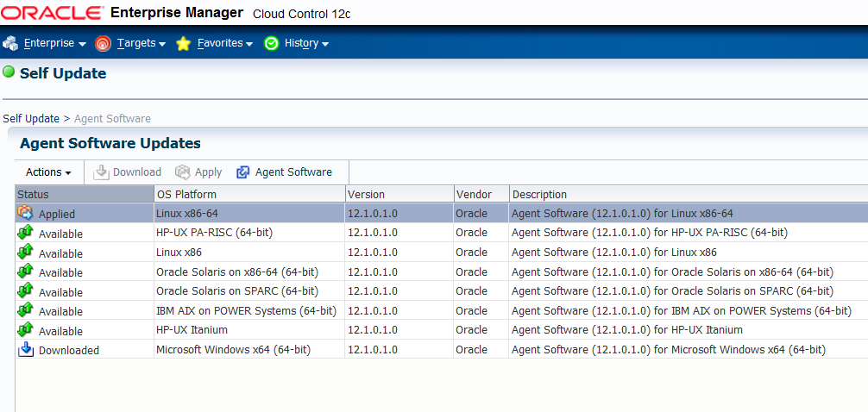Click the Agent Software Updates heading
This screenshot has width=868, height=412.
(x=110, y=144)
